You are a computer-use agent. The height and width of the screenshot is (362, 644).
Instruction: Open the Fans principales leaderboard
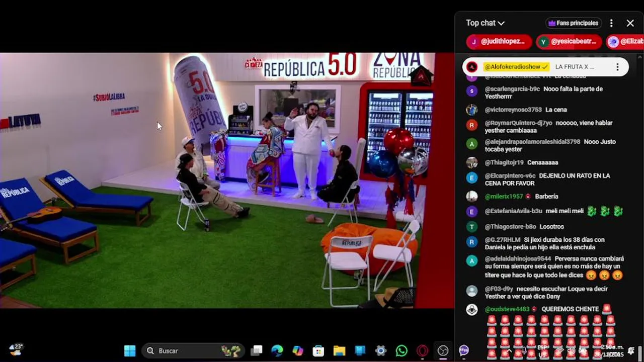[574, 23]
